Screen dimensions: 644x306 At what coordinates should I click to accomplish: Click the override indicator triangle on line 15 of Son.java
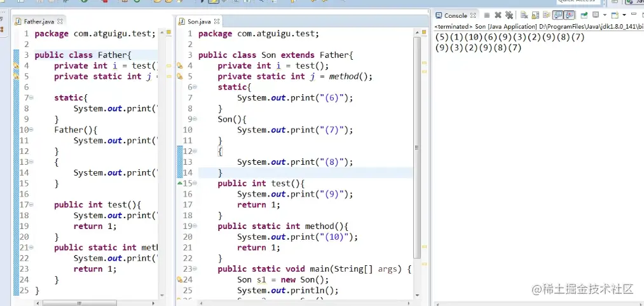[x=179, y=183]
